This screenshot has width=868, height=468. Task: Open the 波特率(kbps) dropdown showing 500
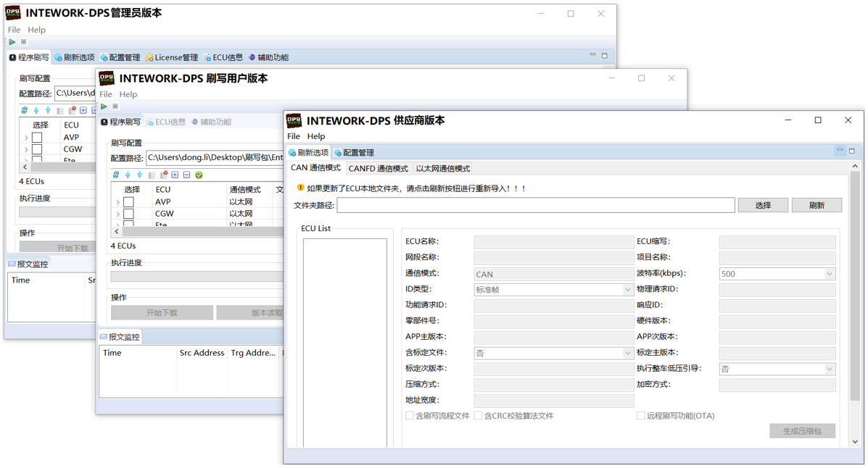click(x=777, y=274)
